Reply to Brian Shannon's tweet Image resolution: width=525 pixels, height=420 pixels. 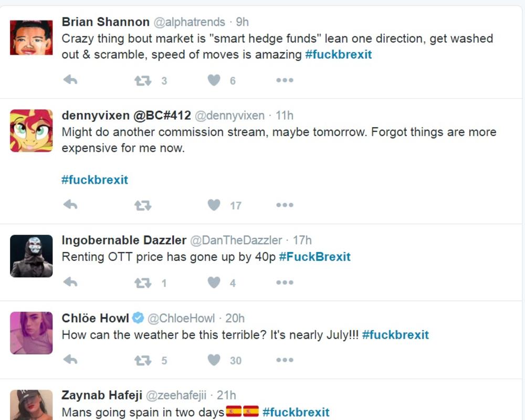tap(70, 80)
